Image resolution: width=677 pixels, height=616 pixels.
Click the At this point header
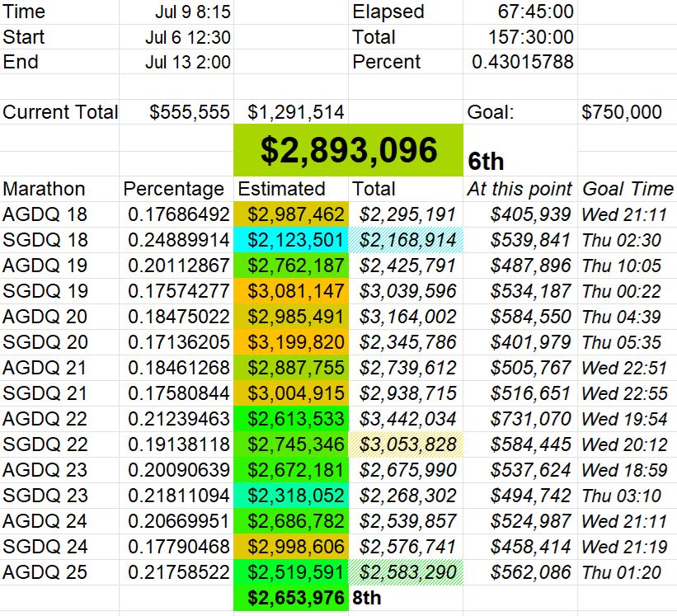(520, 189)
